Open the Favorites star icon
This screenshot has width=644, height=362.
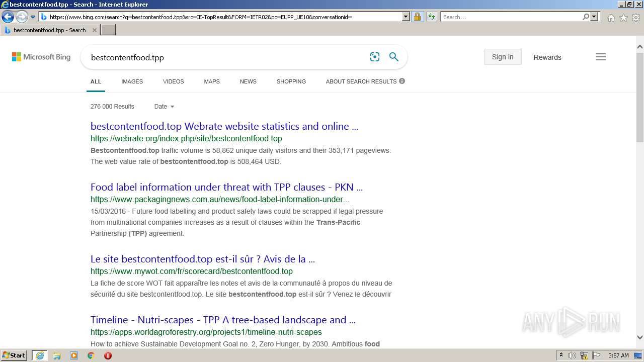tap(623, 18)
